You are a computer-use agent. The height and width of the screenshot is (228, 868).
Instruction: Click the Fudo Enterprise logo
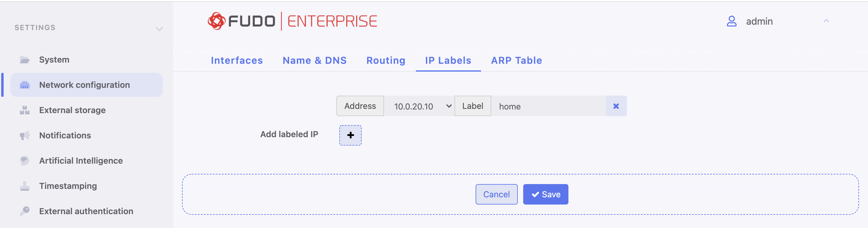click(292, 21)
